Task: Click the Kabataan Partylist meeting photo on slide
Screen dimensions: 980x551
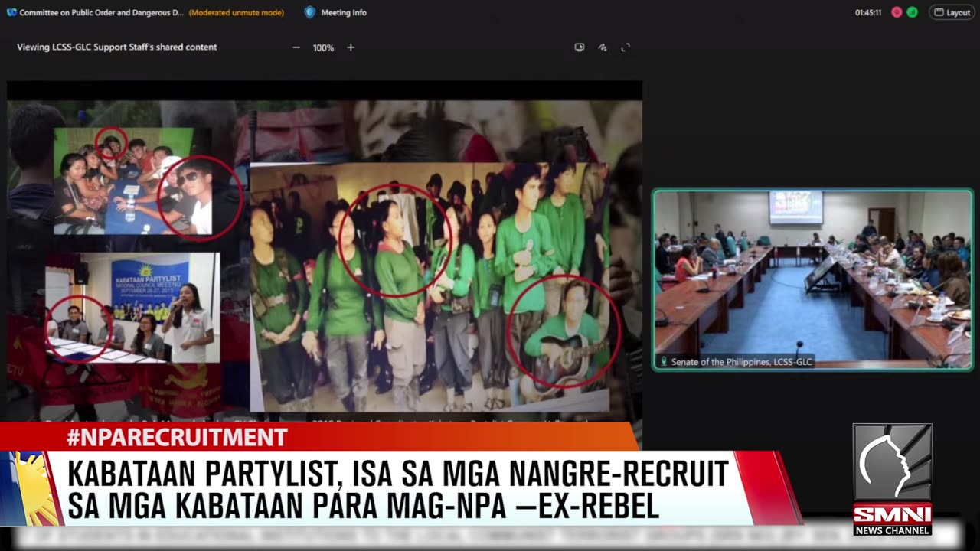Action: pyautogui.click(x=132, y=308)
